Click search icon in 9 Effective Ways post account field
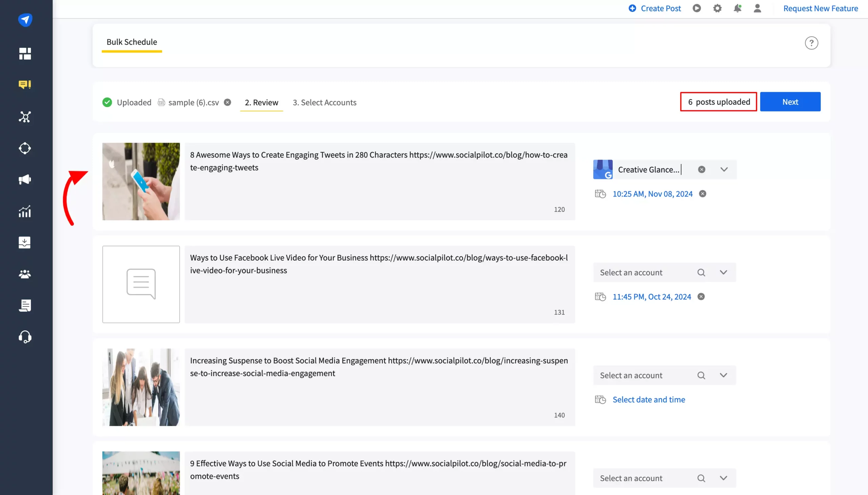 pos(701,478)
